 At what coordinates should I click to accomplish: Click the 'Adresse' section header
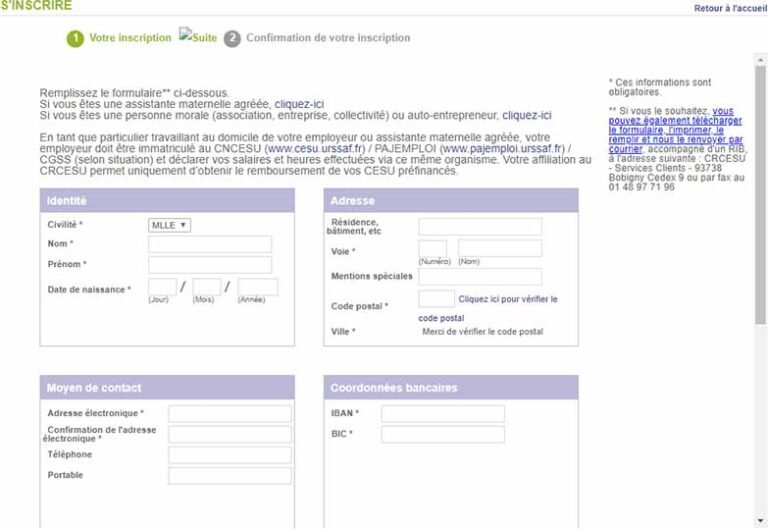click(x=451, y=200)
